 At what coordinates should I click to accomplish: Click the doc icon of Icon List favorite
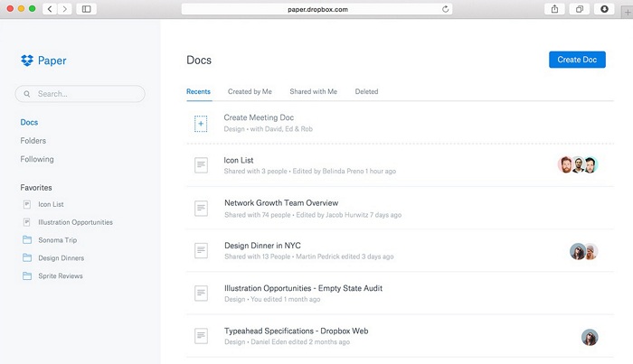26,204
